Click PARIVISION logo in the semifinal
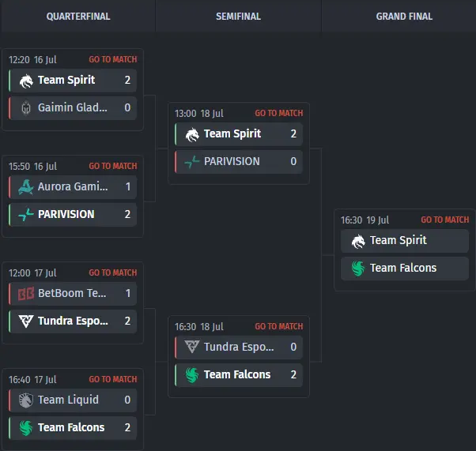Image resolution: width=476 pixels, height=451 pixels. 192,162
